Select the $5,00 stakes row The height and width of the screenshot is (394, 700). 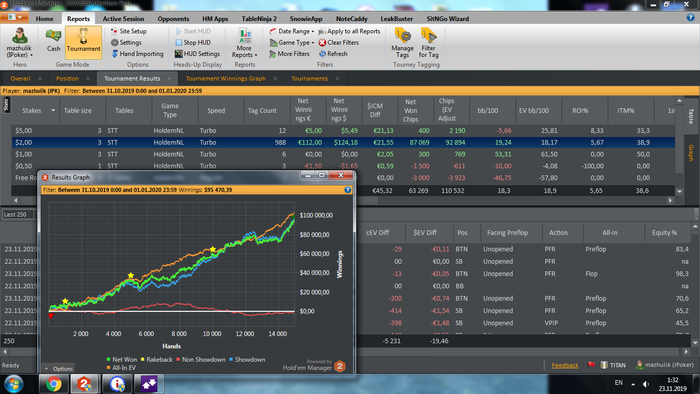coord(343,131)
